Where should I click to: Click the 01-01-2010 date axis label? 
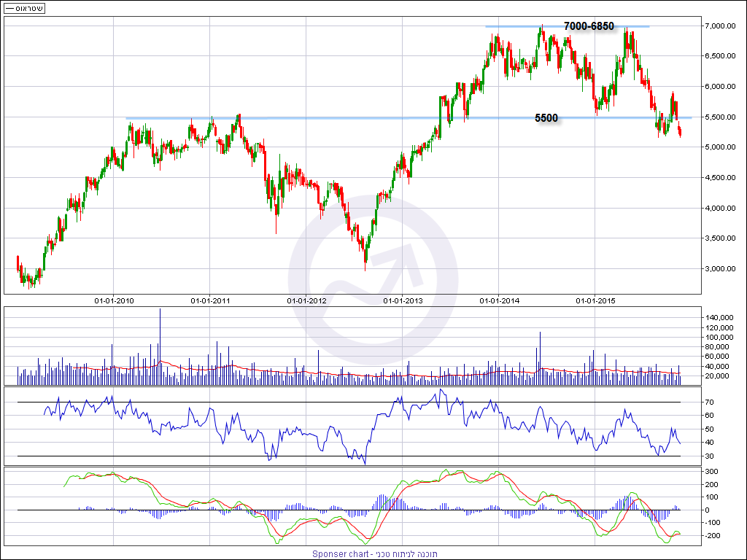(x=114, y=300)
